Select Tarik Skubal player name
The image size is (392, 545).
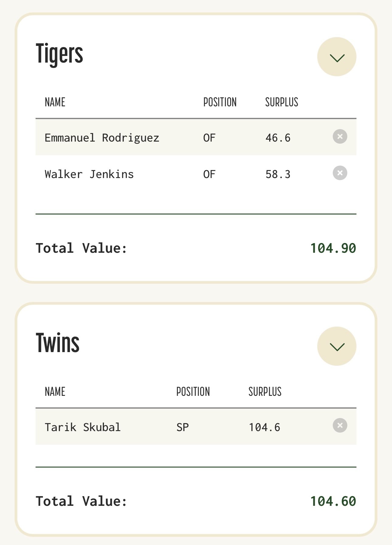pyautogui.click(x=83, y=427)
